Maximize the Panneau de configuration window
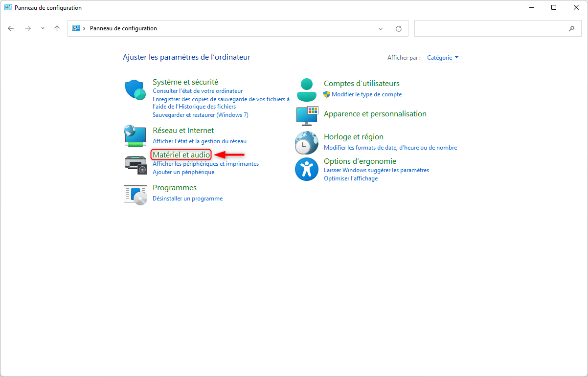Screen dimensions: 588x377 554,8
